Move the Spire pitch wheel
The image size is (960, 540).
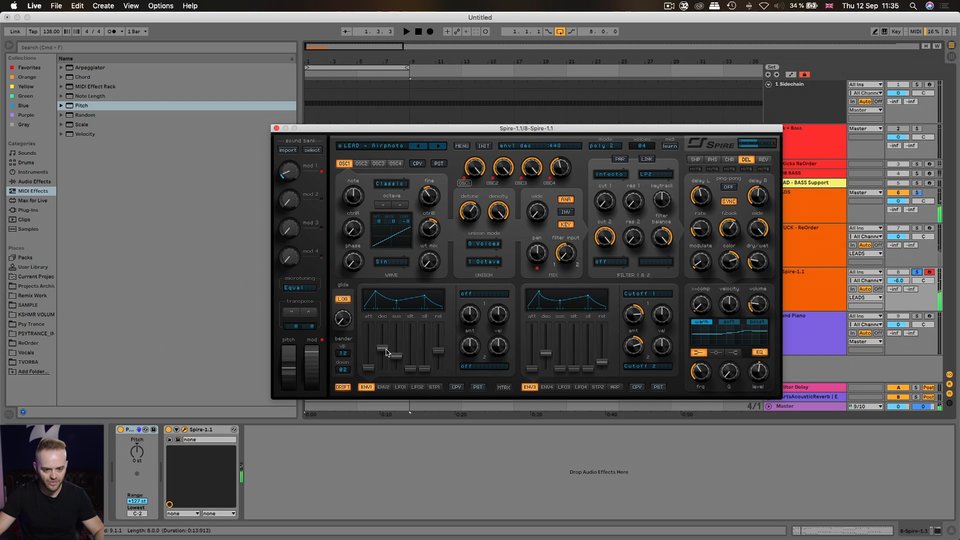pos(288,366)
